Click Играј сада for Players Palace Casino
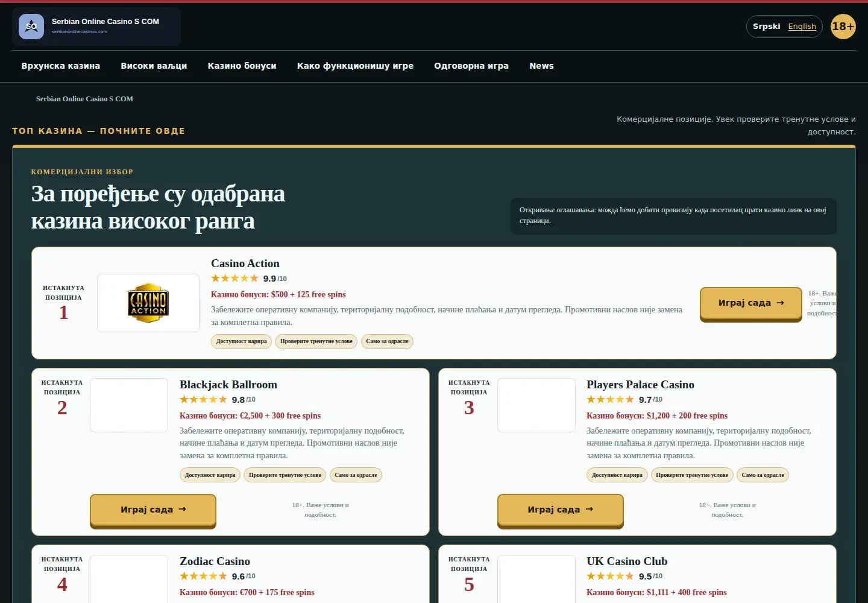Screen dimensions: 868x603 point(561,510)
